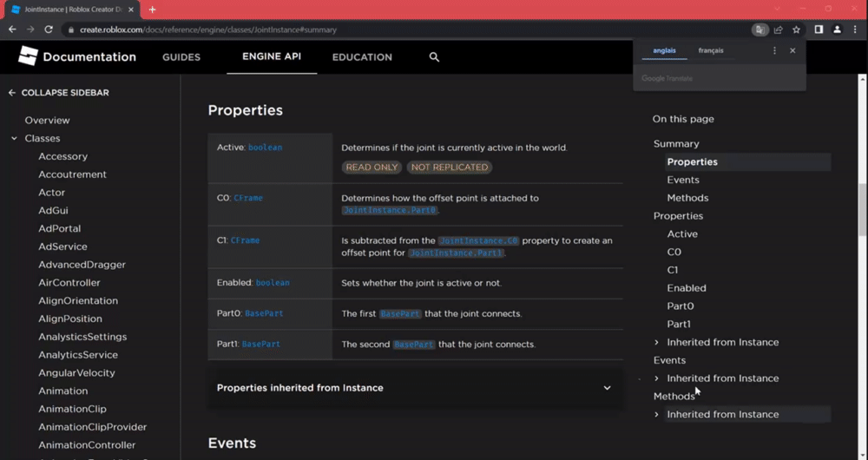Expand Inherited from Instance under Methods outline

pos(657,415)
